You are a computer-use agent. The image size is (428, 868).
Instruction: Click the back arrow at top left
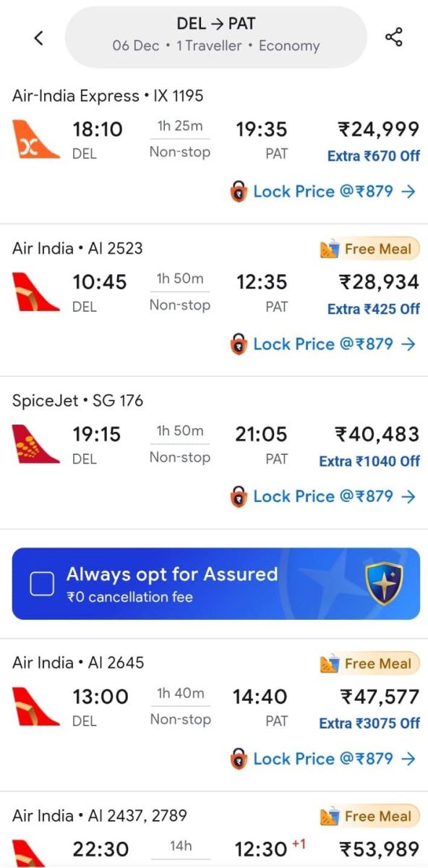[x=38, y=38]
